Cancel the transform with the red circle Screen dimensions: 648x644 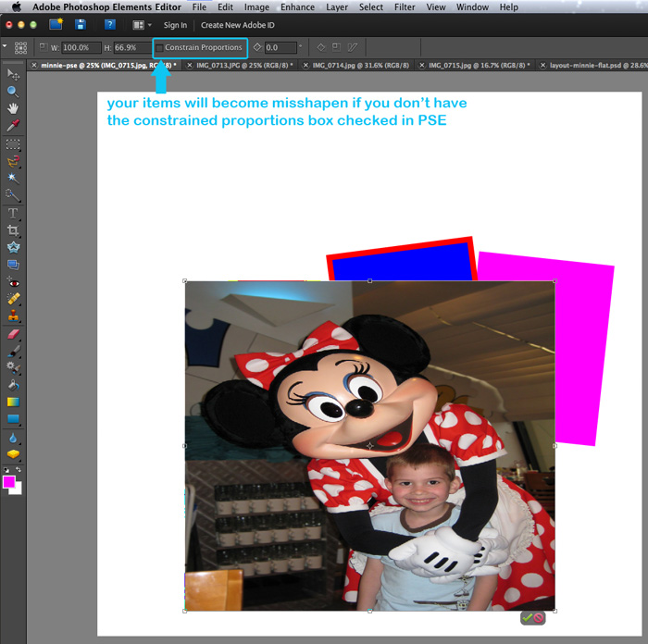(x=539, y=618)
